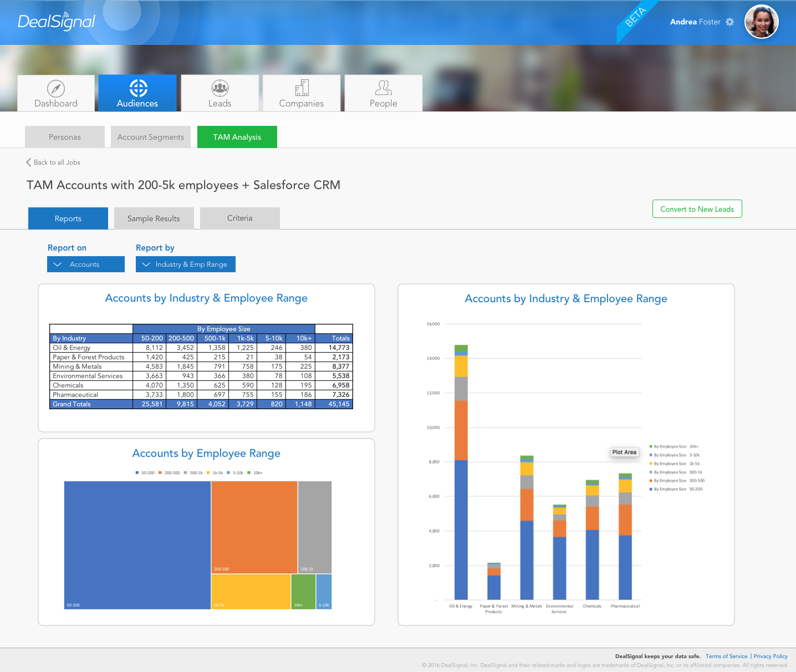This screenshot has height=672, width=796.
Task: Click 50-200 swatch in treemap legend
Action: pos(137,473)
